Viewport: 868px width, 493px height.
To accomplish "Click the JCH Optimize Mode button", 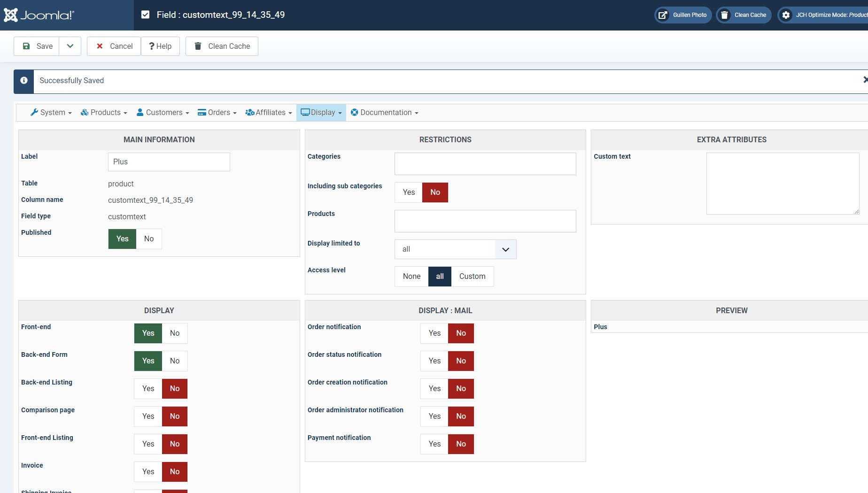I will click(x=823, y=15).
